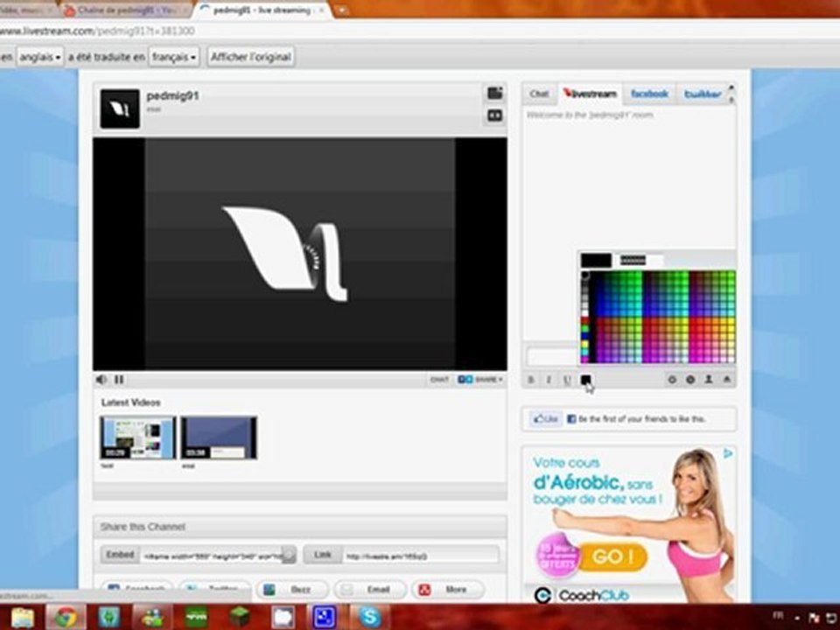This screenshot has height=630, width=840.
Task: Open the français target language dropdown
Action: (x=173, y=57)
